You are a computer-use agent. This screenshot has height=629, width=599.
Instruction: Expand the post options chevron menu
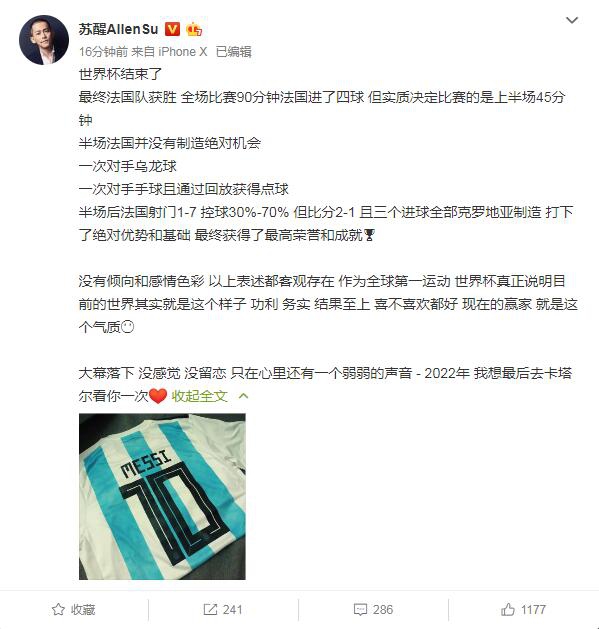(x=571, y=20)
